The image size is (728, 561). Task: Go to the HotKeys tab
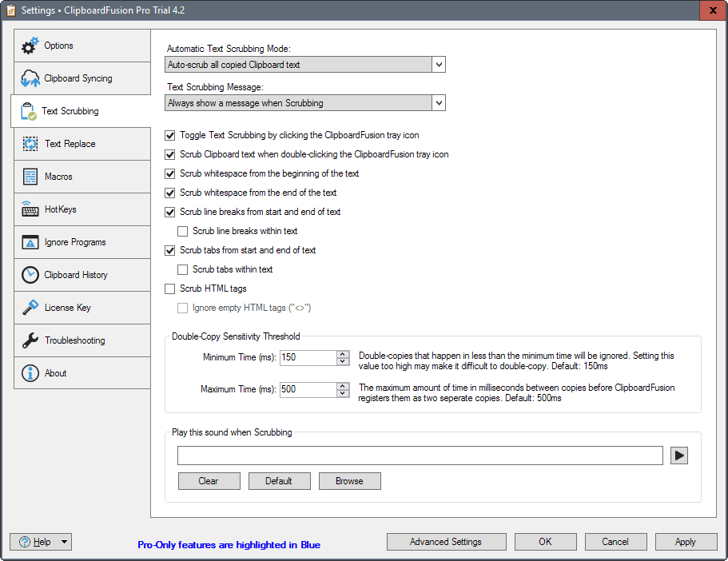82,209
